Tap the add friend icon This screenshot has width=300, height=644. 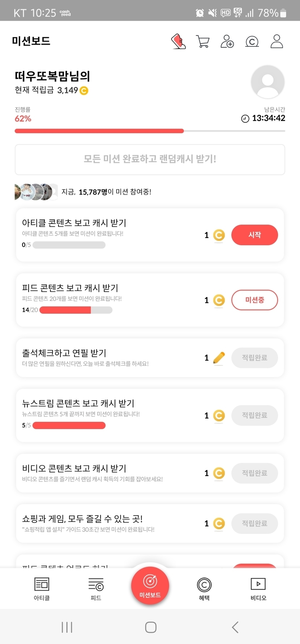click(227, 42)
